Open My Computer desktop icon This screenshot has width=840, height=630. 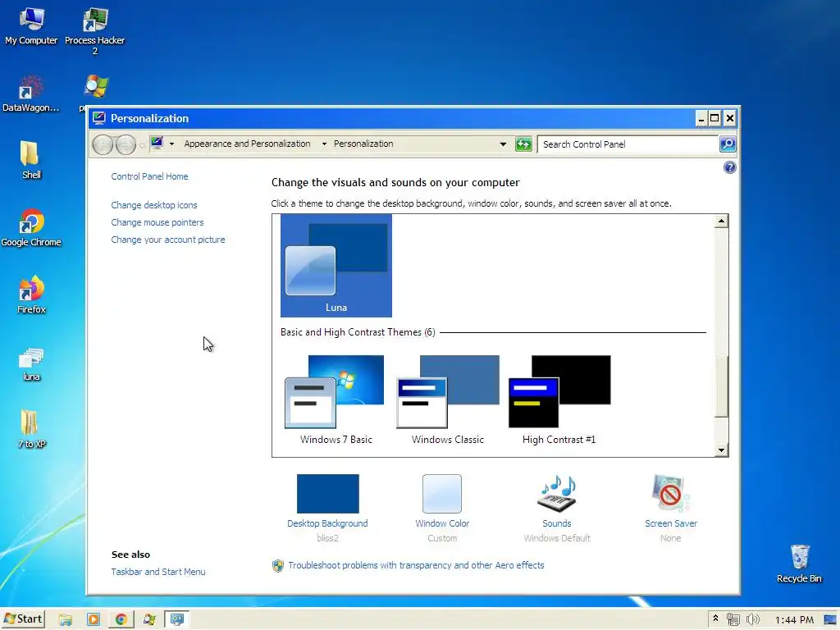(31, 25)
